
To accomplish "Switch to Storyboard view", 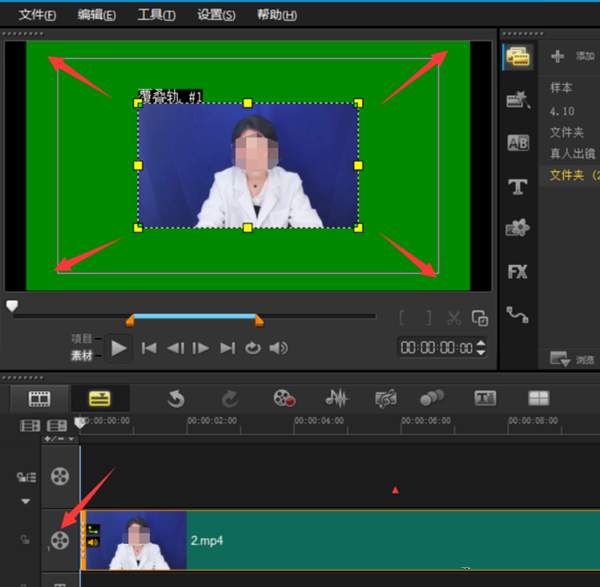I will coord(39,398).
